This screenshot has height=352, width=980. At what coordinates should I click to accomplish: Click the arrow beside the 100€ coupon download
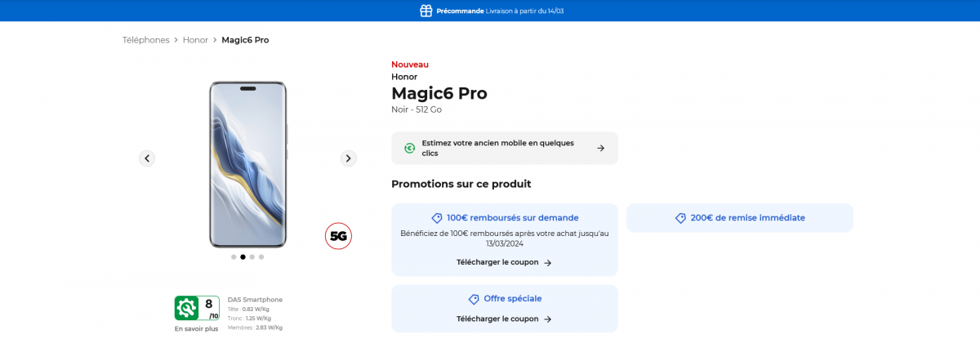[548, 263]
